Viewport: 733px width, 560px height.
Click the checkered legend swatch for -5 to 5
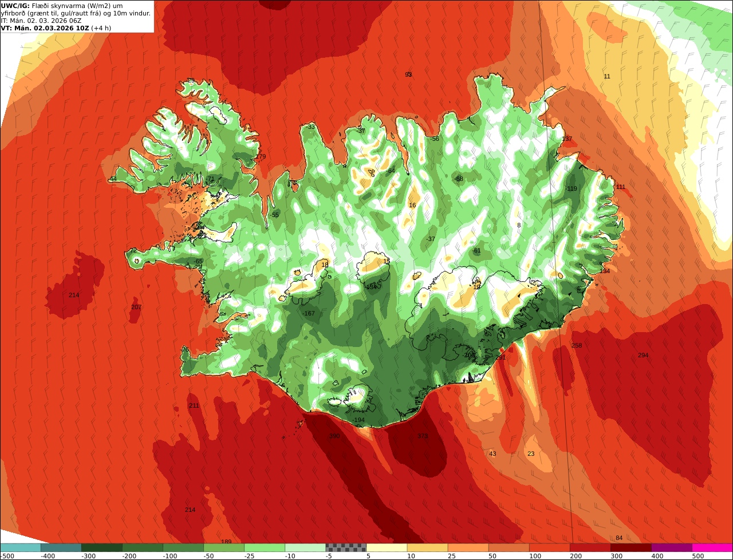click(x=346, y=547)
